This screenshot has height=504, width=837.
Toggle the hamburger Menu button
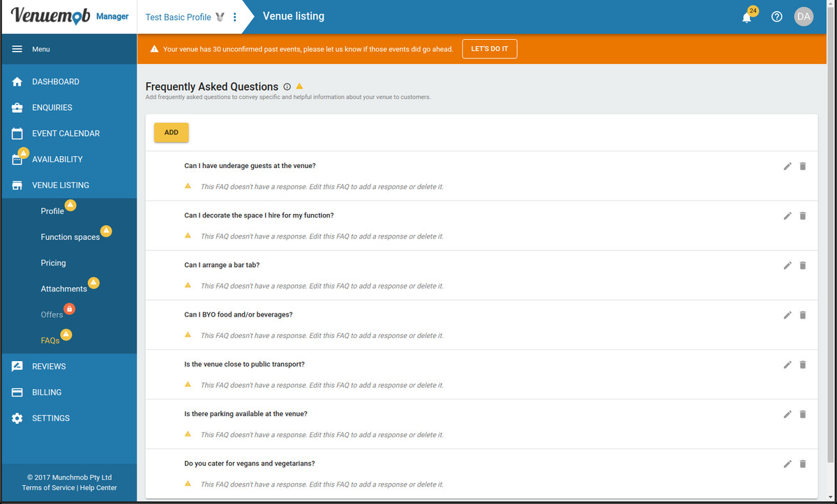(x=17, y=49)
